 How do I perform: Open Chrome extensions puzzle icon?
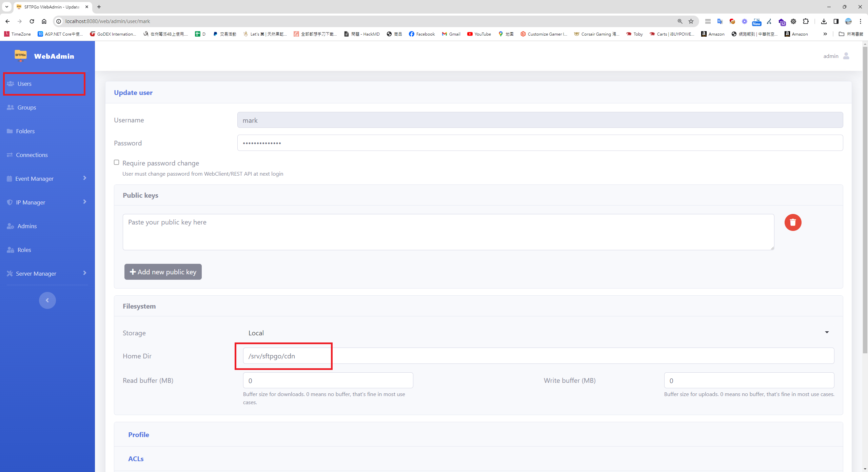(806, 21)
